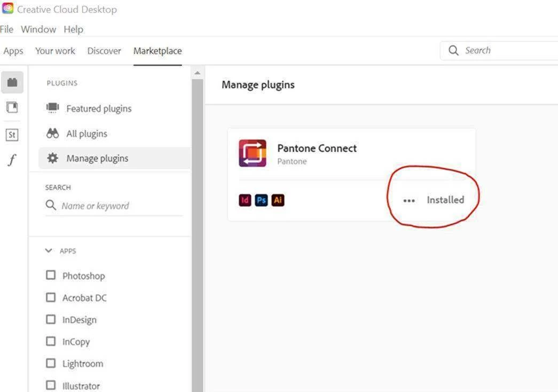This screenshot has height=392, width=558.
Task: Open the Adobe Stock St icon
Action: coord(12,135)
